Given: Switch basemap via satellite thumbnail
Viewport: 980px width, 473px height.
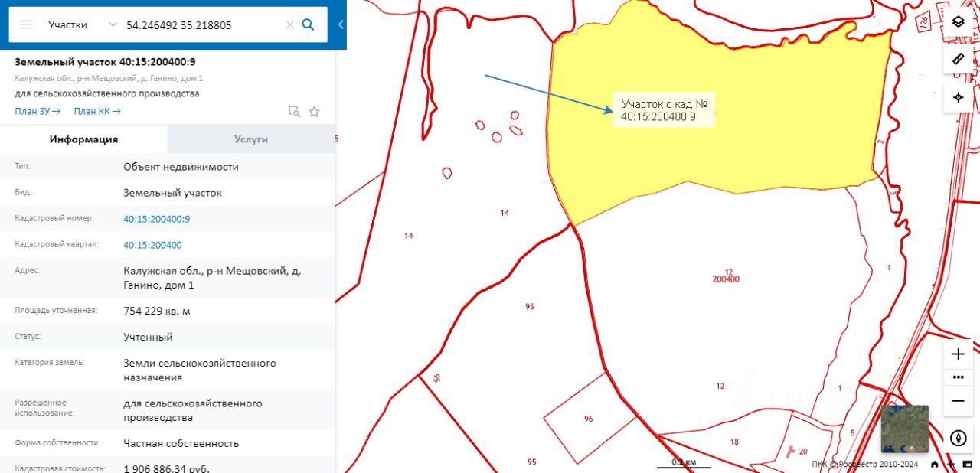Looking at the screenshot, I should 904,429.
